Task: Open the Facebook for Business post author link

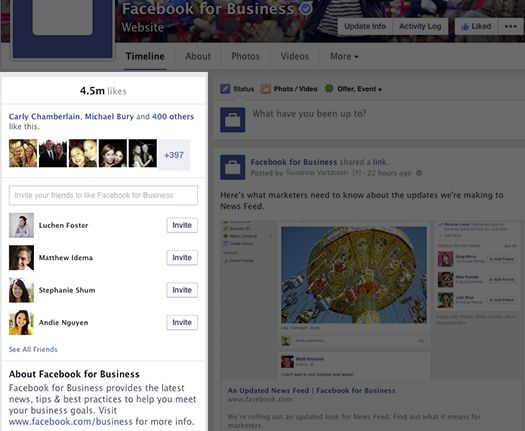Action: click(294, 162)
